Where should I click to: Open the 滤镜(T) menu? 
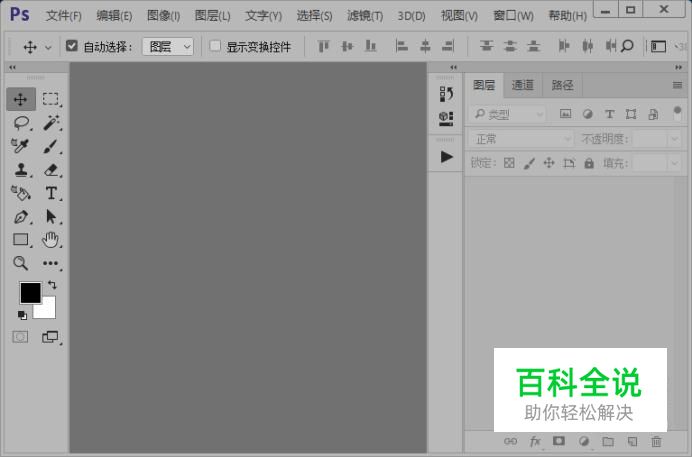[x=365, y=16]
